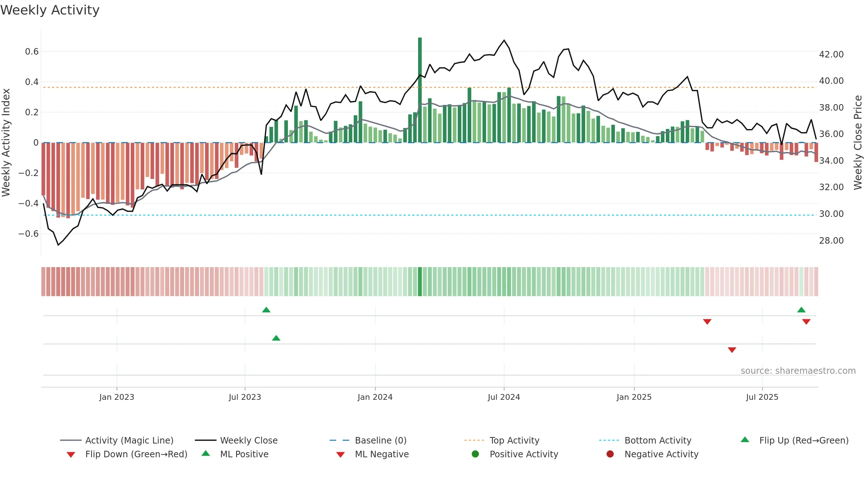This screenshot has height=488, width=868.
Task: Click ML Negative red triangle legend icon
Action: click(x=340, y=454)
